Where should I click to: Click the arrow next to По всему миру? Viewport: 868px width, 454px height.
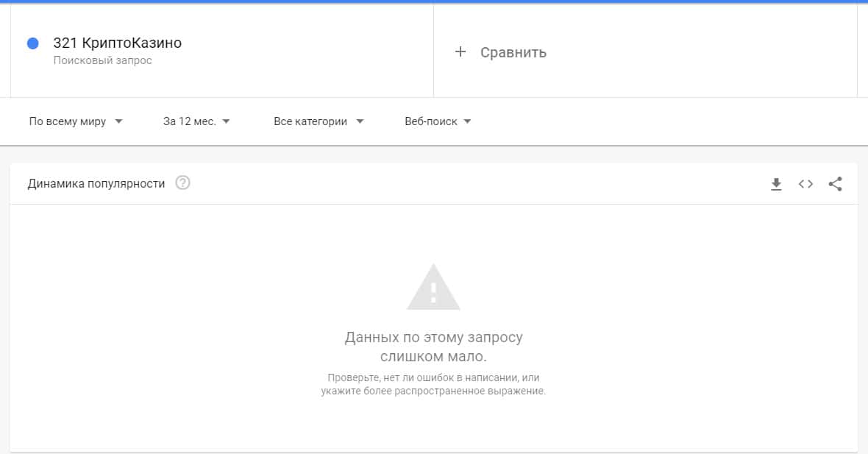coord(119,121)
